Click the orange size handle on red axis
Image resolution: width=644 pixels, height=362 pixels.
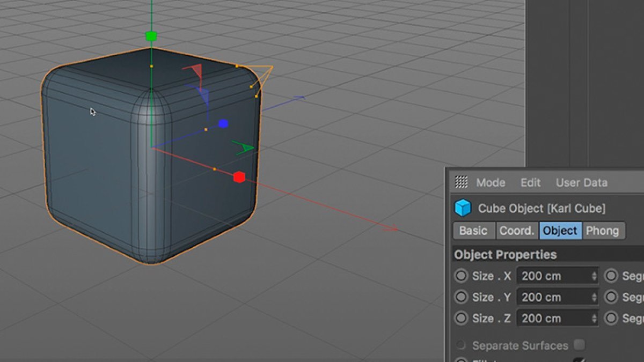coord(215,169)
